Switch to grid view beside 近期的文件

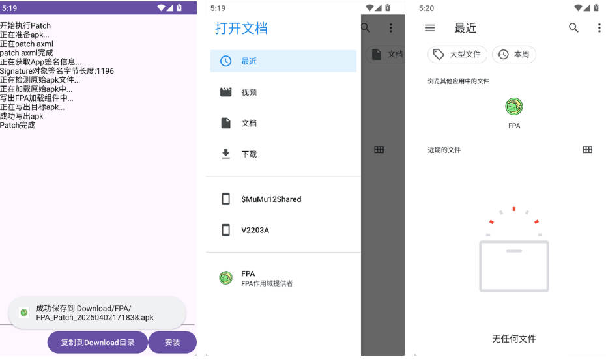(588, 150)
